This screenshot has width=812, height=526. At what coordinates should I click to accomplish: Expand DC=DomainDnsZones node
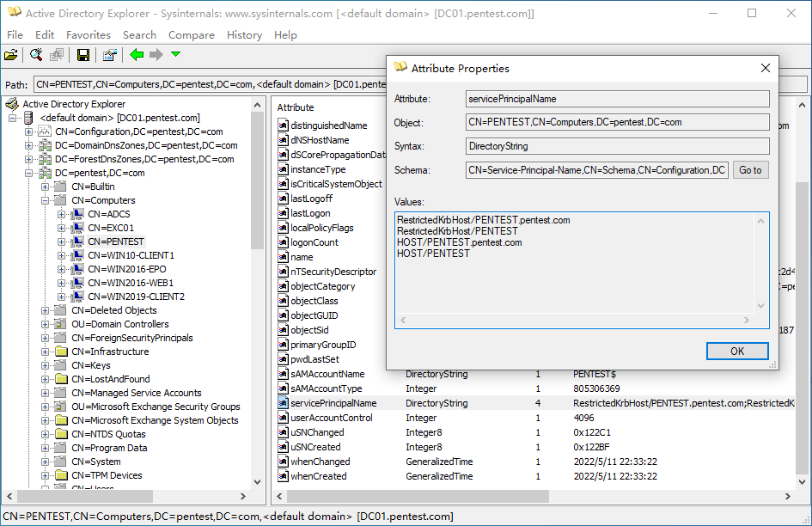(28, 145)
